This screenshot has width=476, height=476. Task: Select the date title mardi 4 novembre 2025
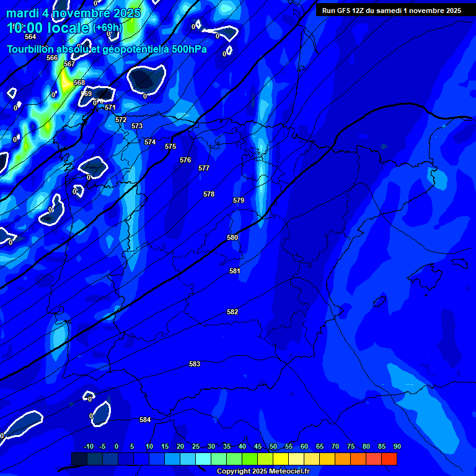coord(73,12)
